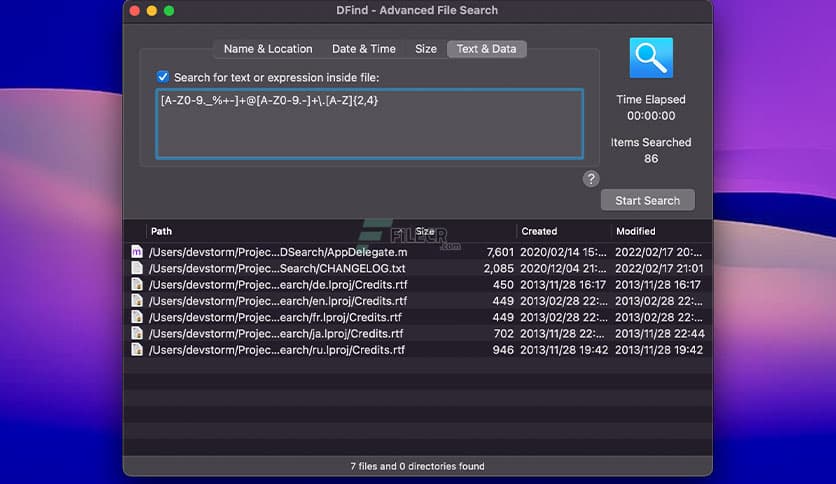Click the size value 946
Viewport: 836px width, 484px height.
click(503, 350)
